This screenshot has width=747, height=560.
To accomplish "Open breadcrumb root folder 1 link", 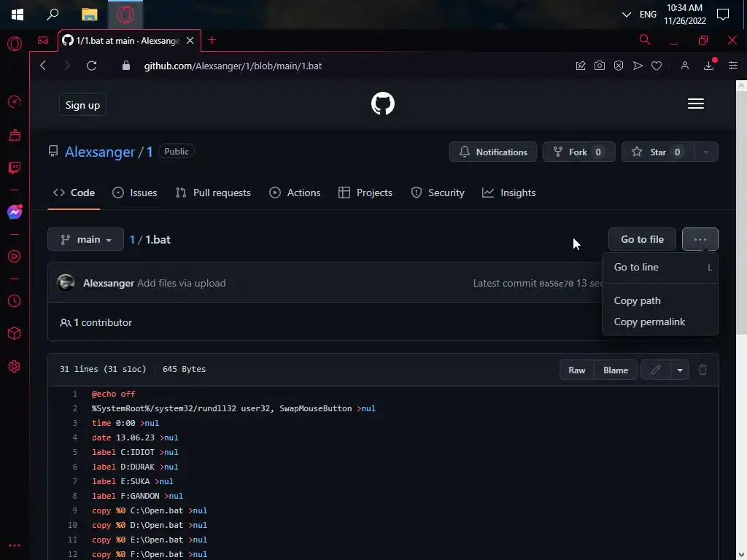I will tap(132, 239).
